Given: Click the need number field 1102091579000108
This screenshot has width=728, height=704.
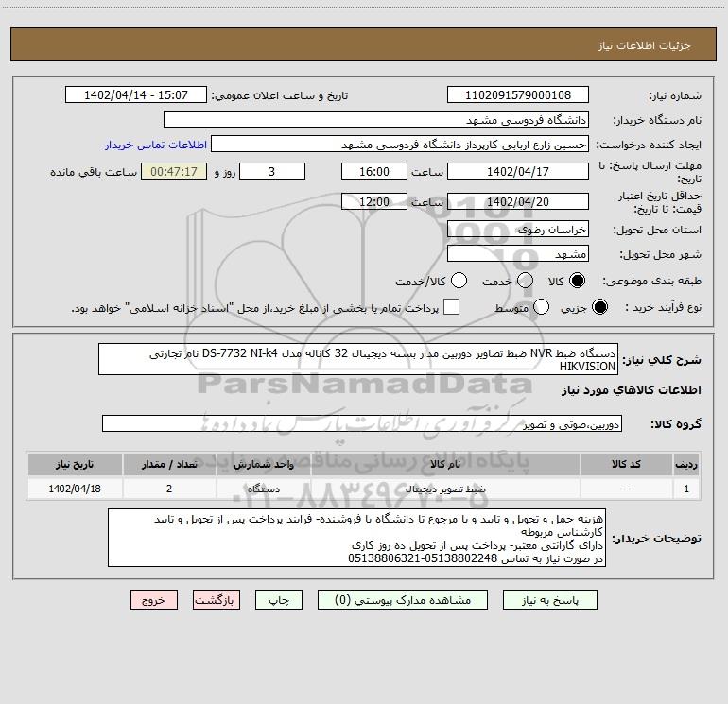Looking at the screenshot, I should (x=518, y=95).
